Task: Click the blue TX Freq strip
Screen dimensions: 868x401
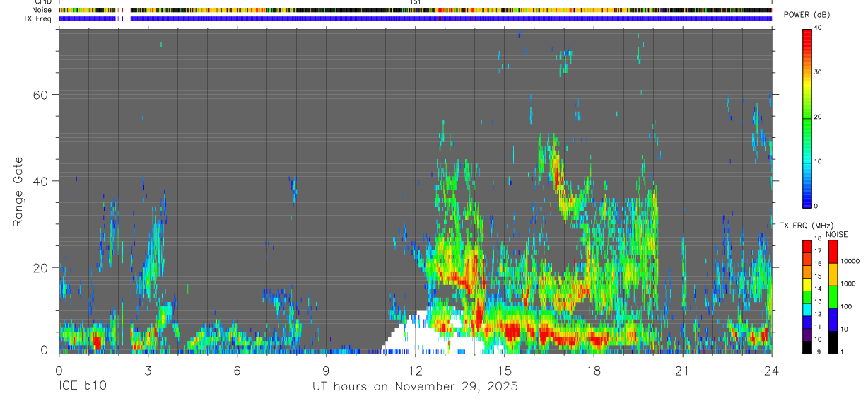Action: click(415, 18)
